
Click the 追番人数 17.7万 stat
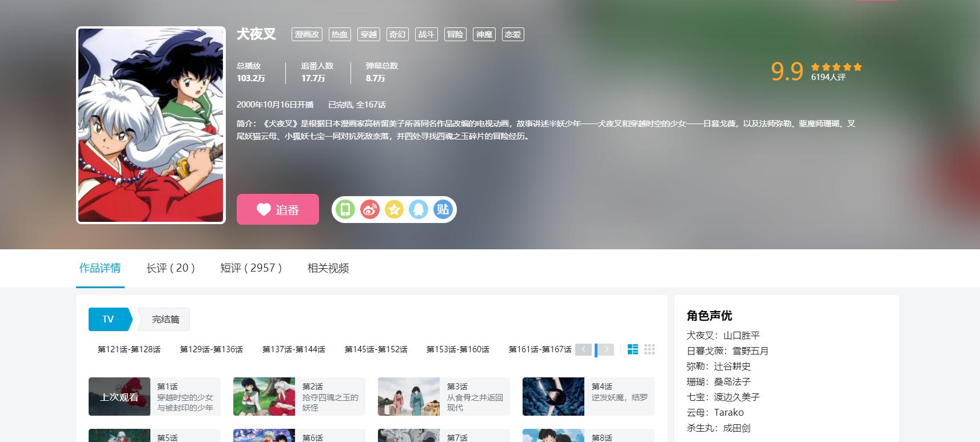tap(317, 72)
